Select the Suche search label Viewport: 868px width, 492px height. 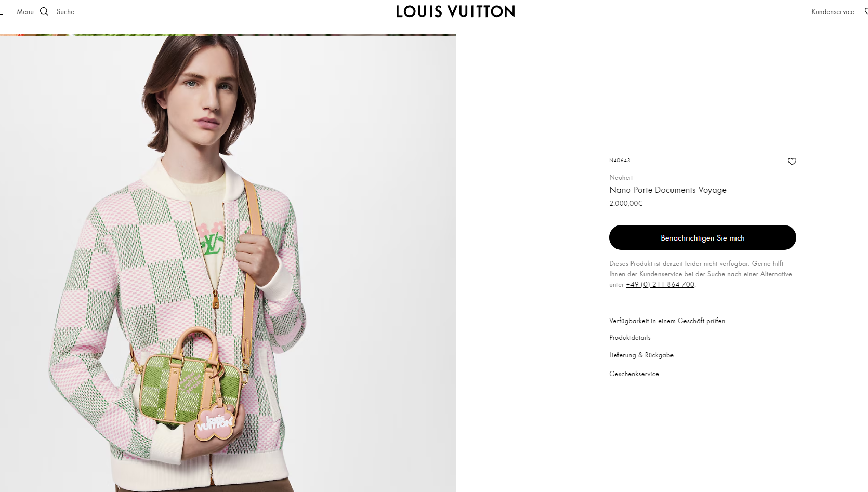65,11
